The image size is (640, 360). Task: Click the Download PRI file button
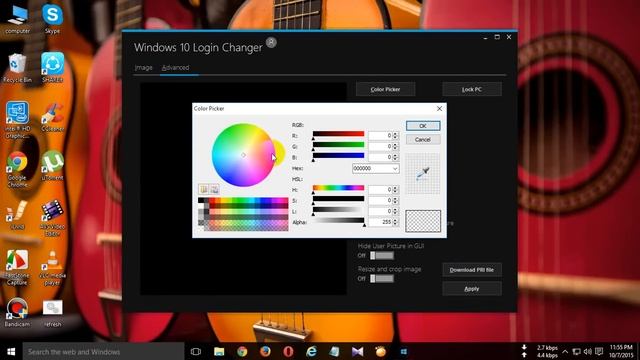(472, 270)
